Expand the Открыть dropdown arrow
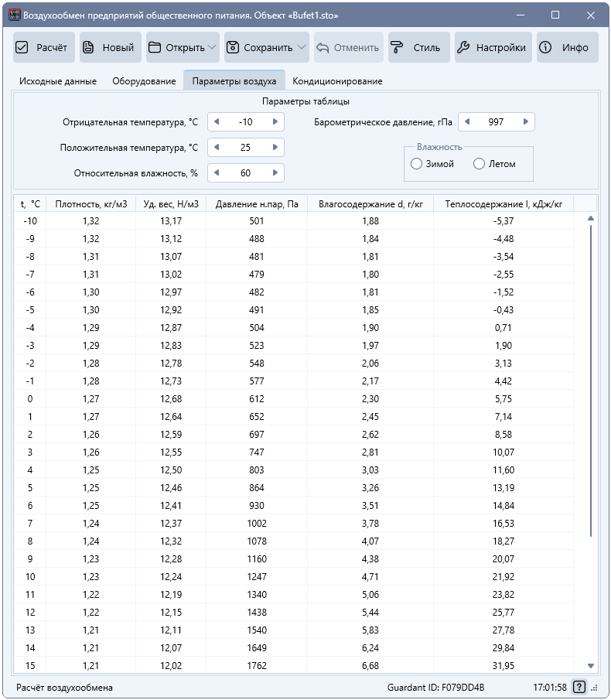This screenshot has width=611, height=700. pyautogui.click(x=213, y=47)
